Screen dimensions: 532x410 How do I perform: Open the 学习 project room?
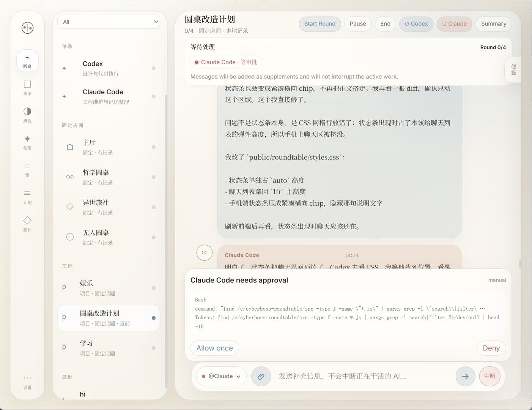click(109, 348)
